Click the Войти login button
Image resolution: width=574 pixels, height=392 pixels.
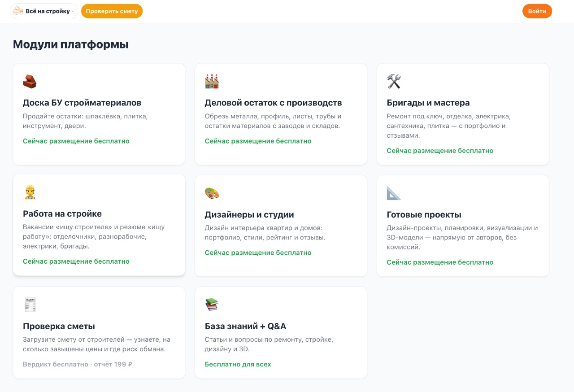(x=537, y=11)
